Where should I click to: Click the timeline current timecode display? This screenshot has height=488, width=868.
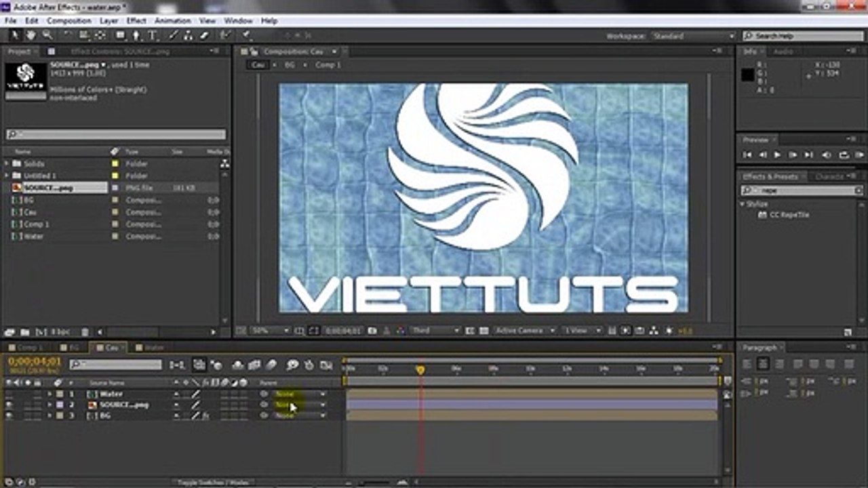35,361
